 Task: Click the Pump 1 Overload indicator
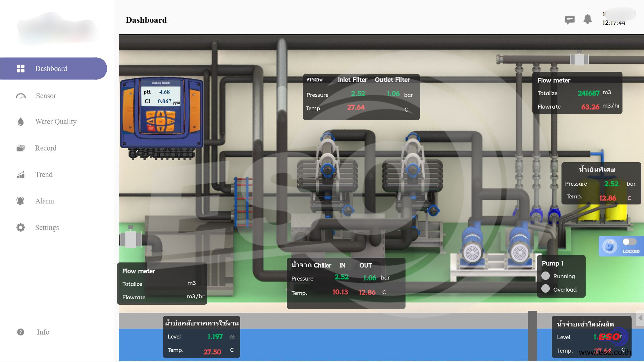click(546, 289)
